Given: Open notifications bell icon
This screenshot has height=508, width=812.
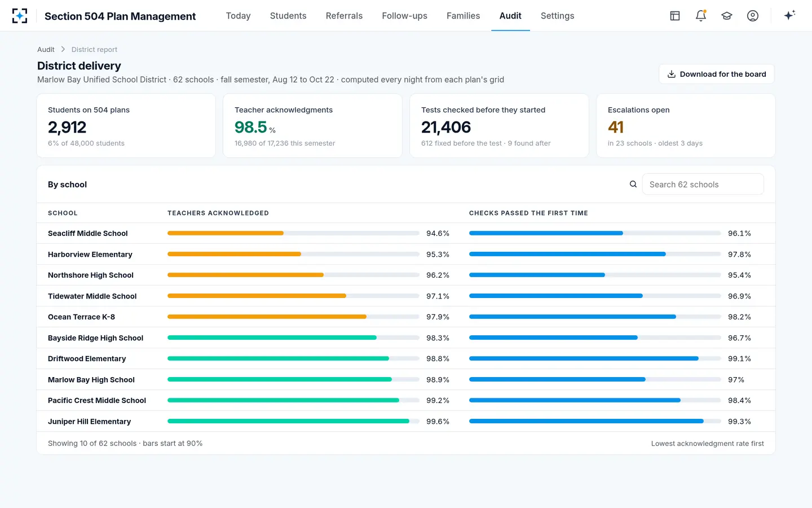Looking at the screenshot, I should click(701, 16).
